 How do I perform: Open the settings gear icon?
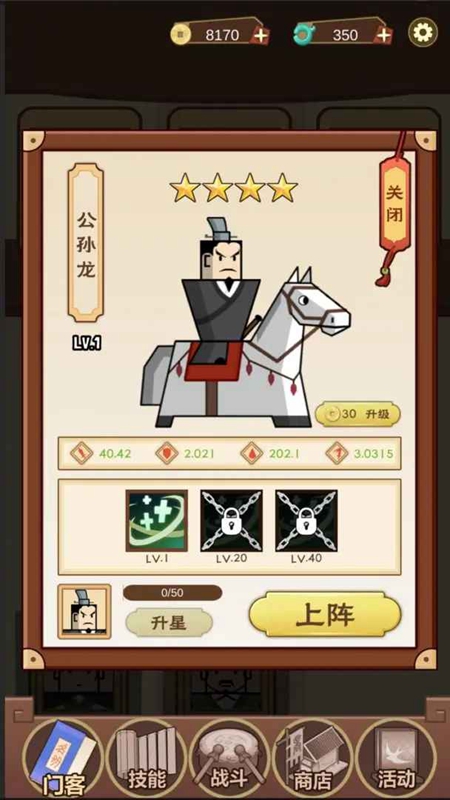point(422,33)
